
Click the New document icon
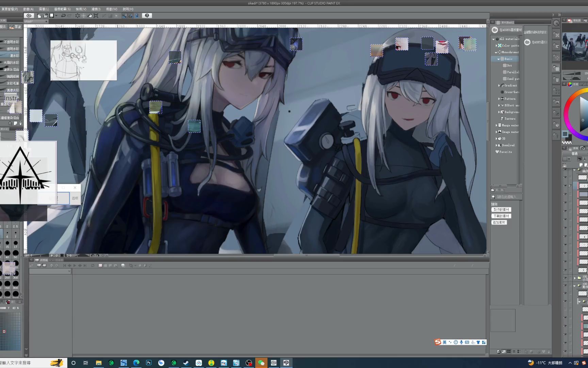(x=39, y=16)
